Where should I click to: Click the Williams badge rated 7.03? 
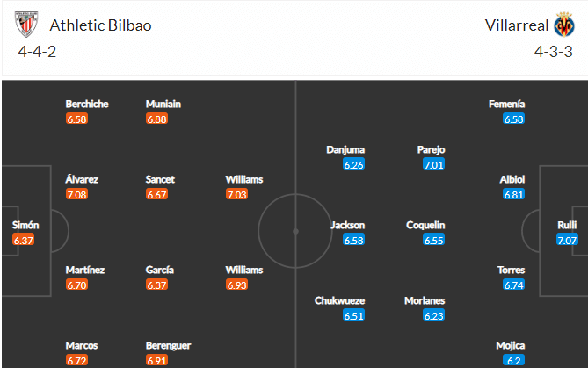(x=236, y=194)
